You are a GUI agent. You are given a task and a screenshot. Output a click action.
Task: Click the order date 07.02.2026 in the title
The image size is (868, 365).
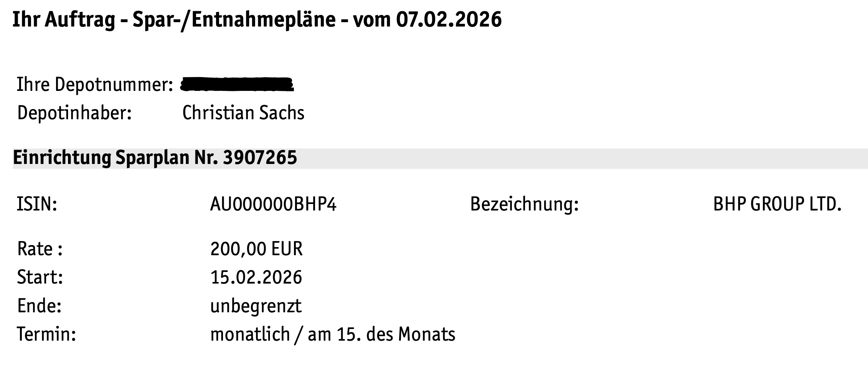[449, 20]
